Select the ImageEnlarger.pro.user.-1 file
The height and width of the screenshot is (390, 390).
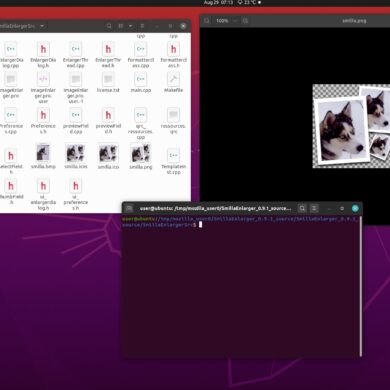[76, 88]
